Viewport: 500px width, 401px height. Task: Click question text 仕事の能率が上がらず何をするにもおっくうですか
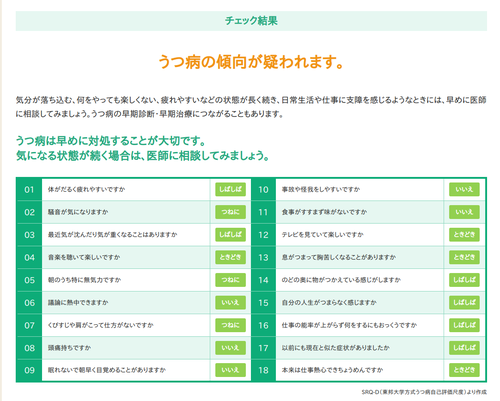(349, 325)
